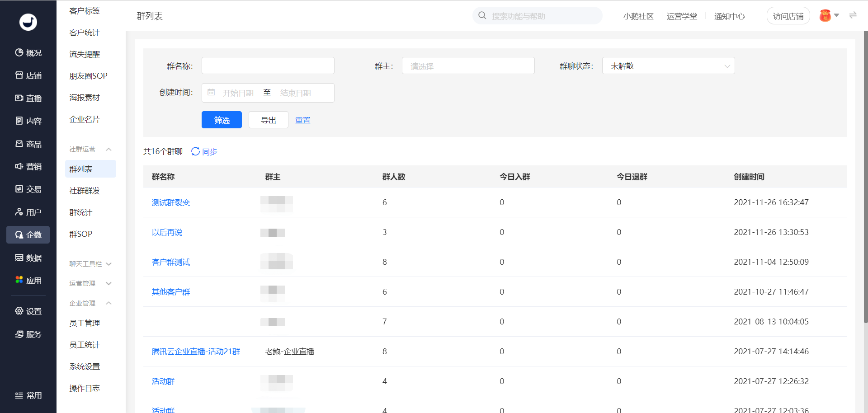Open the 群聊状态 未解散 dropdown
The height and width of the screenshot is (413, 868).
click(x=668, y=66)
